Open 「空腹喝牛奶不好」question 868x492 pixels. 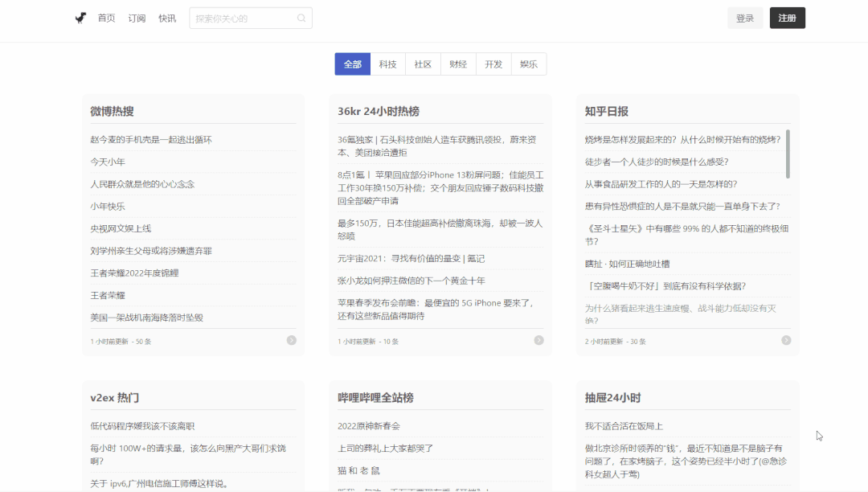click(665, 286)
